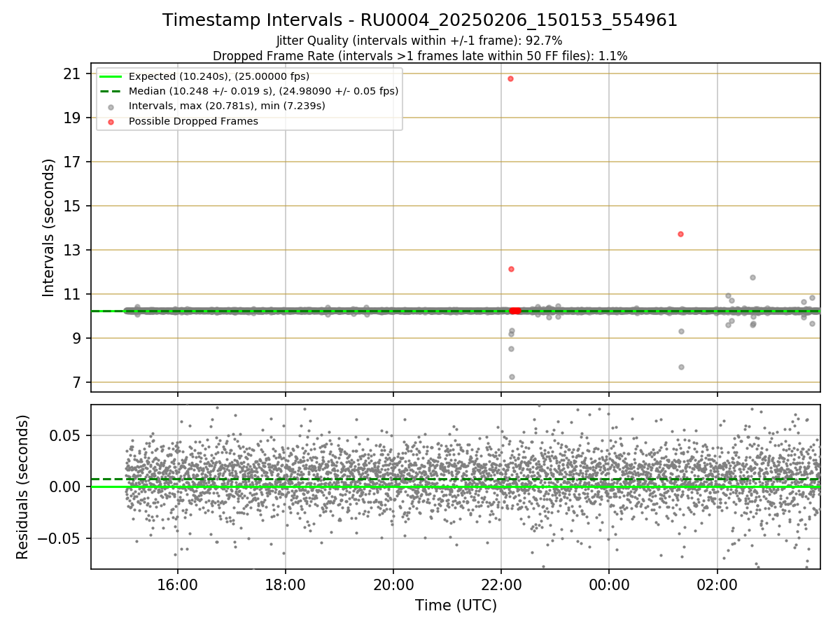Click the gray point near 11.8 seconds after 02:00
Screen dimensions: 840x630
point(752,277)
